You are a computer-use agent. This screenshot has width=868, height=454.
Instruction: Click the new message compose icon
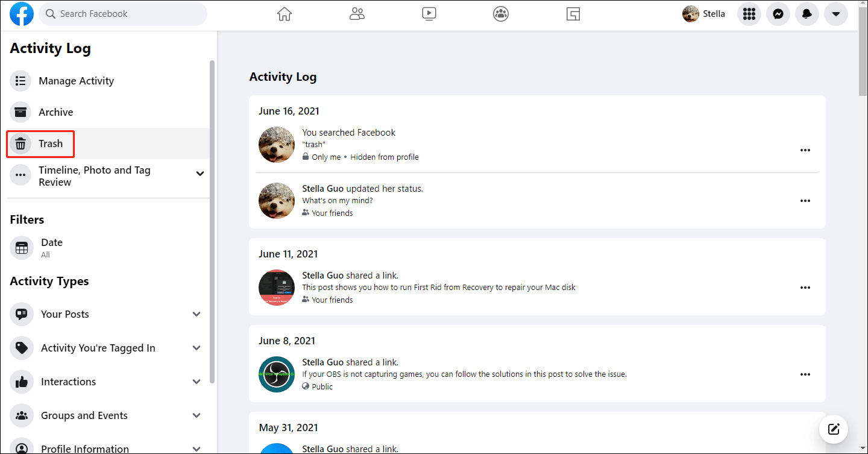(834, 429)
